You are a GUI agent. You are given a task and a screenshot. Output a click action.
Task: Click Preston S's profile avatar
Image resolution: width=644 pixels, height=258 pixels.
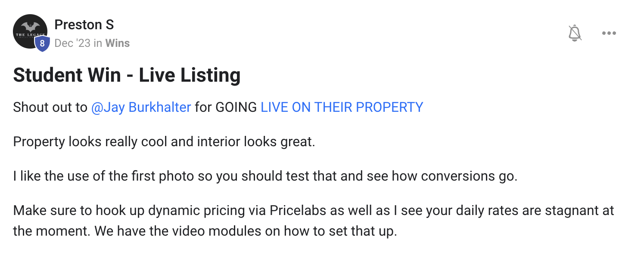click(29, 31)
